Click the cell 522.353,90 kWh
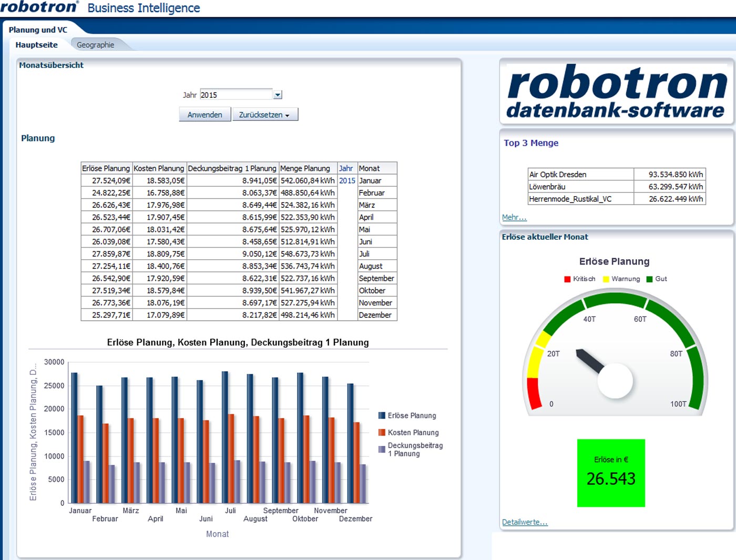Screen dimensions: 736x560 [x=308, y=217]
